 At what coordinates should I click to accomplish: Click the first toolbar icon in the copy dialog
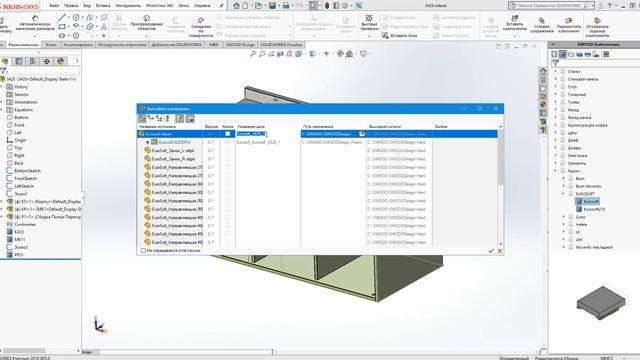click(x=142, y=118)
